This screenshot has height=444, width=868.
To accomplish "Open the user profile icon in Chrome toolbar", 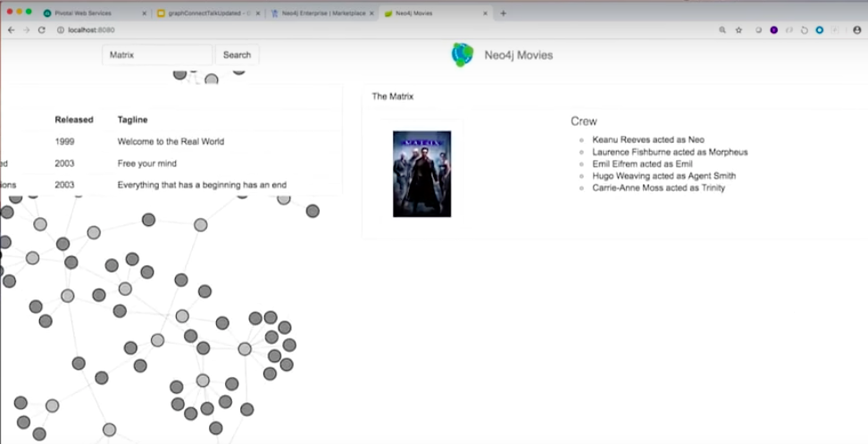I will click(x=857, y=29).
